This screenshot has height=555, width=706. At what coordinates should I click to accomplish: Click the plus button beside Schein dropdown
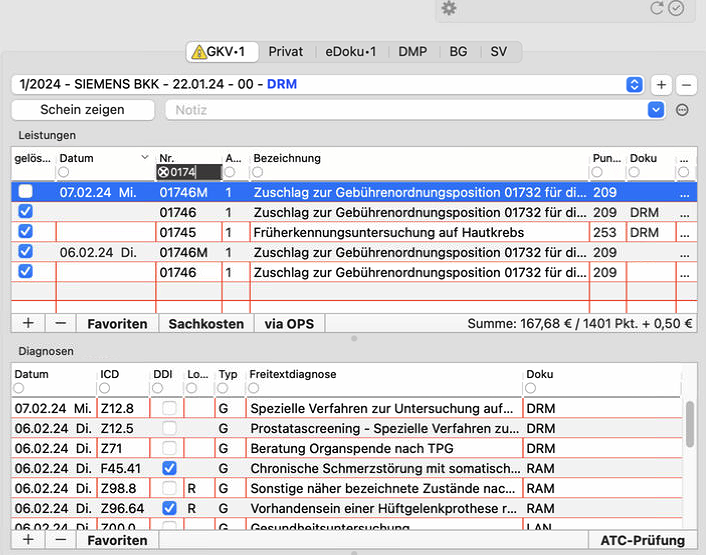(661, 85)
